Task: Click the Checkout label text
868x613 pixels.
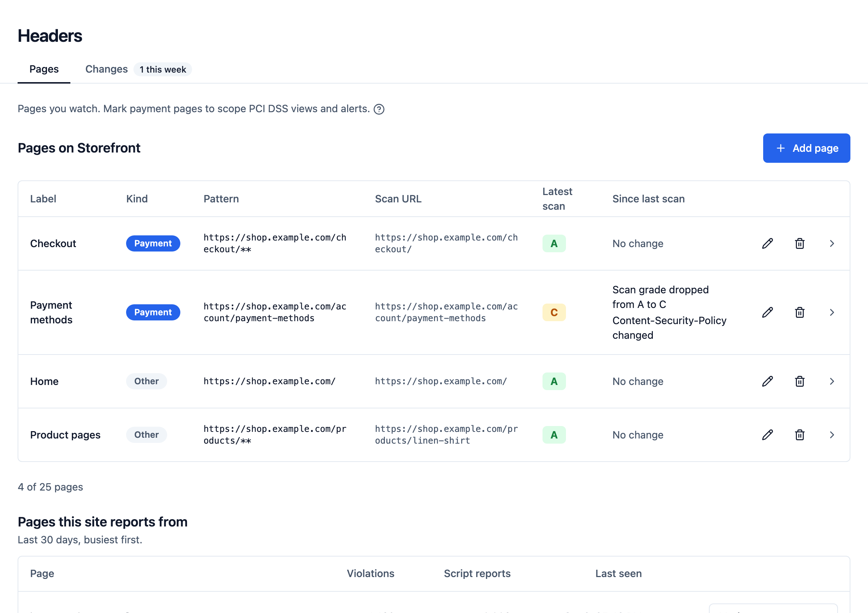Action: [53, 243]
